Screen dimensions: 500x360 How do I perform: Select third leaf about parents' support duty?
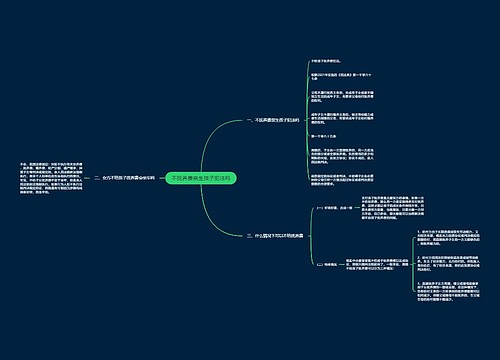click(342, 96)
